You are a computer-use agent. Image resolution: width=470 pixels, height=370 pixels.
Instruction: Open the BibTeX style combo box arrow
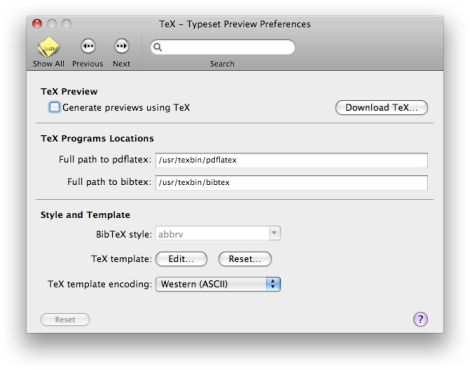pyautogui.click(x=274, y=233)
